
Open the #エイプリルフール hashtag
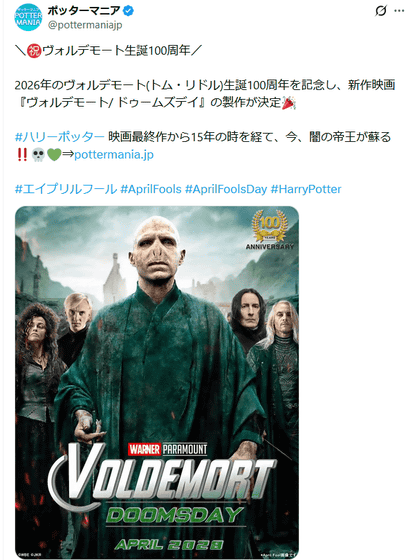66,189
